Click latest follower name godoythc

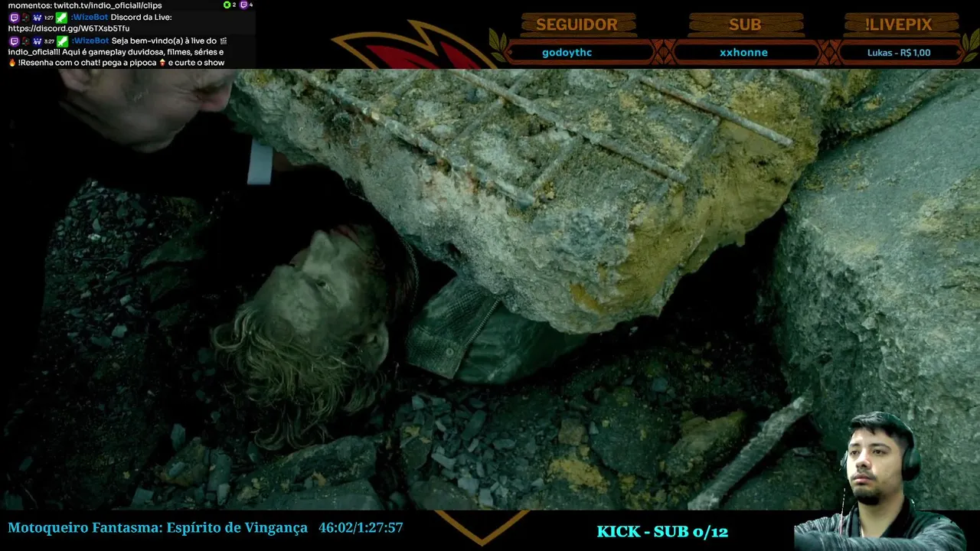click(x=567, y=53)
